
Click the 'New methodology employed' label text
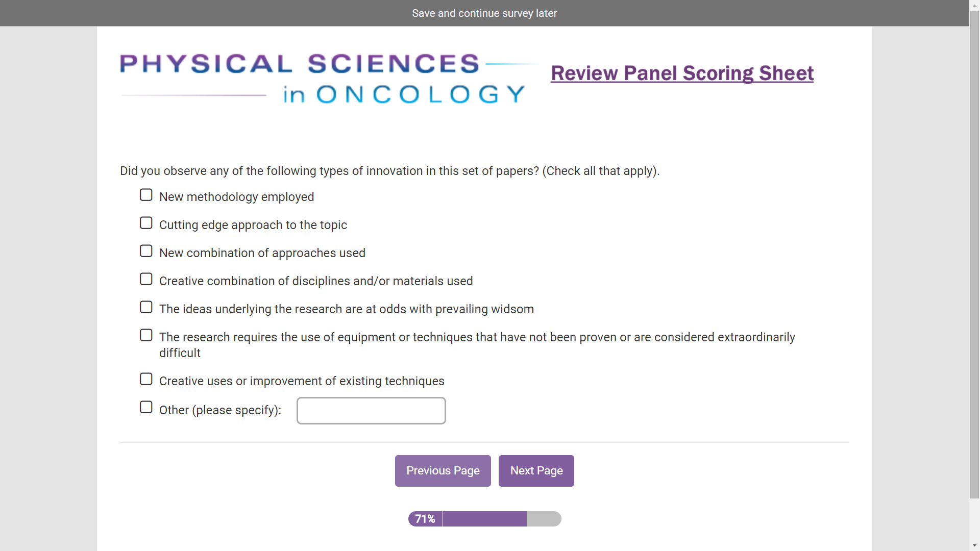236,197
